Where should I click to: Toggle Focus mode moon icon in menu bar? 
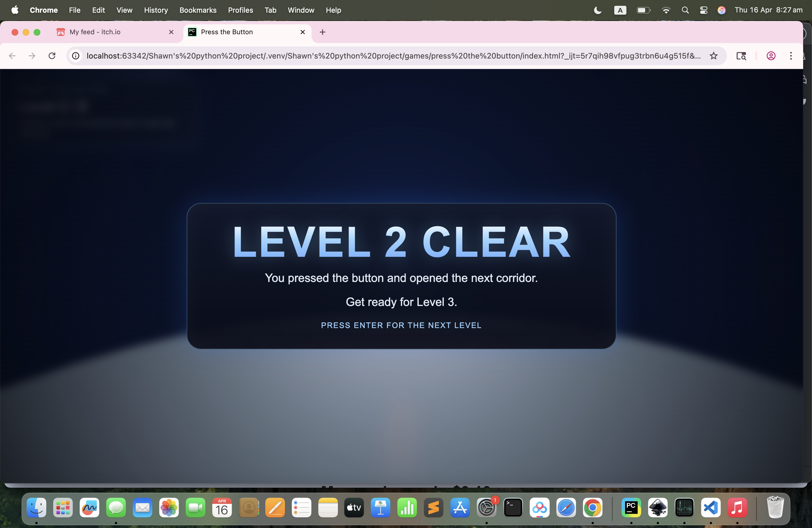pyautogui.click(x=597, y=10)
